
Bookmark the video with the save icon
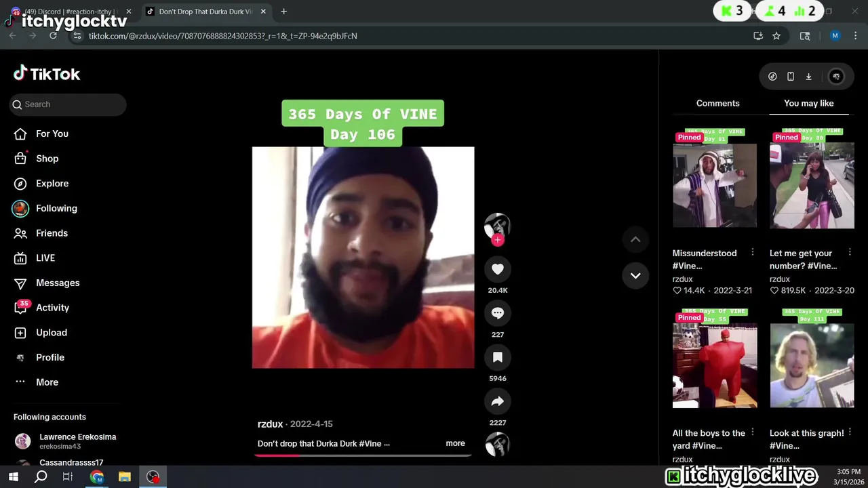(497, 357)
